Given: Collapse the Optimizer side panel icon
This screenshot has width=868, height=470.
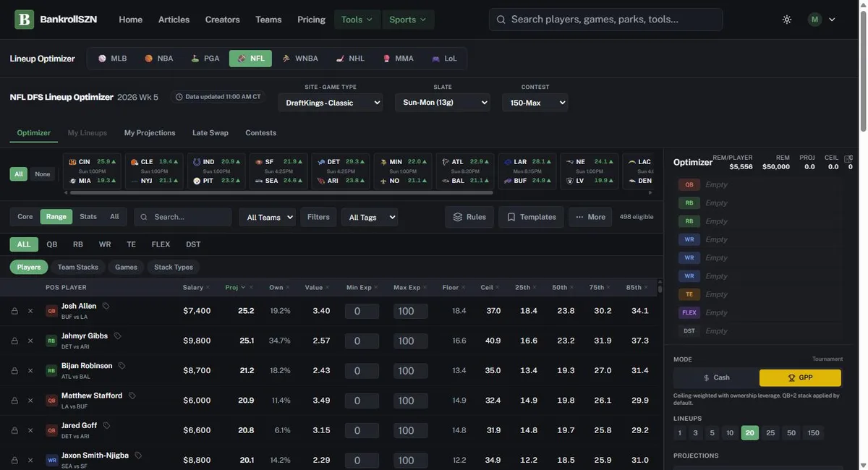Looking at the screenshot, I should (x=849, y=158).
